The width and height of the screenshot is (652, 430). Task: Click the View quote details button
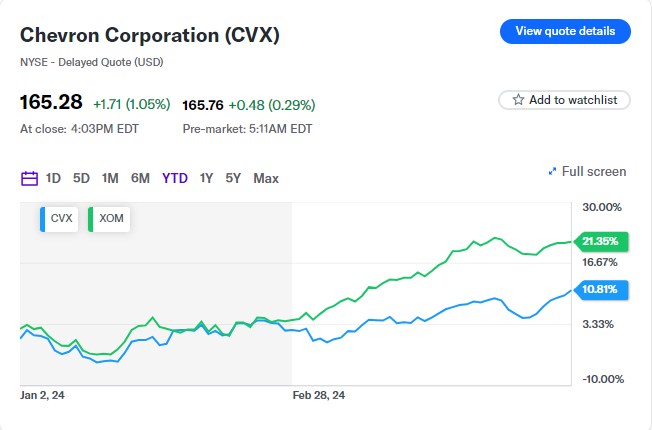tap(565, 31)
